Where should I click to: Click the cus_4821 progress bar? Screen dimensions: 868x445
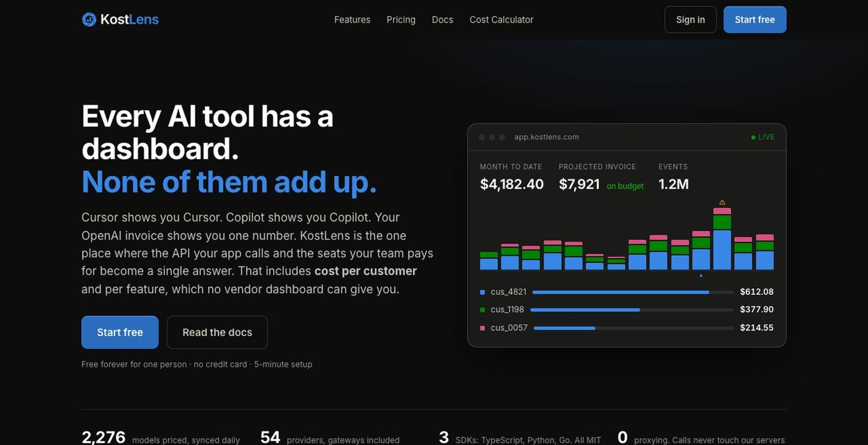coord(633,292)
